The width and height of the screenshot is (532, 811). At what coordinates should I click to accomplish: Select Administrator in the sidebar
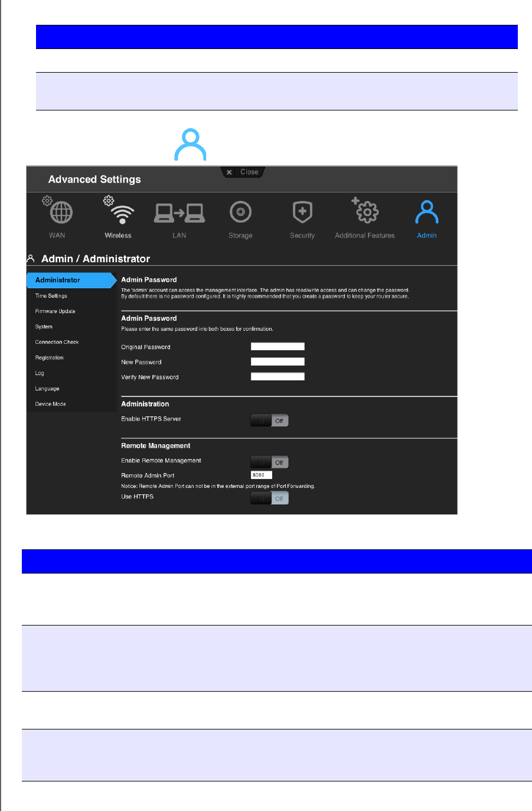(x=71, y=280)
